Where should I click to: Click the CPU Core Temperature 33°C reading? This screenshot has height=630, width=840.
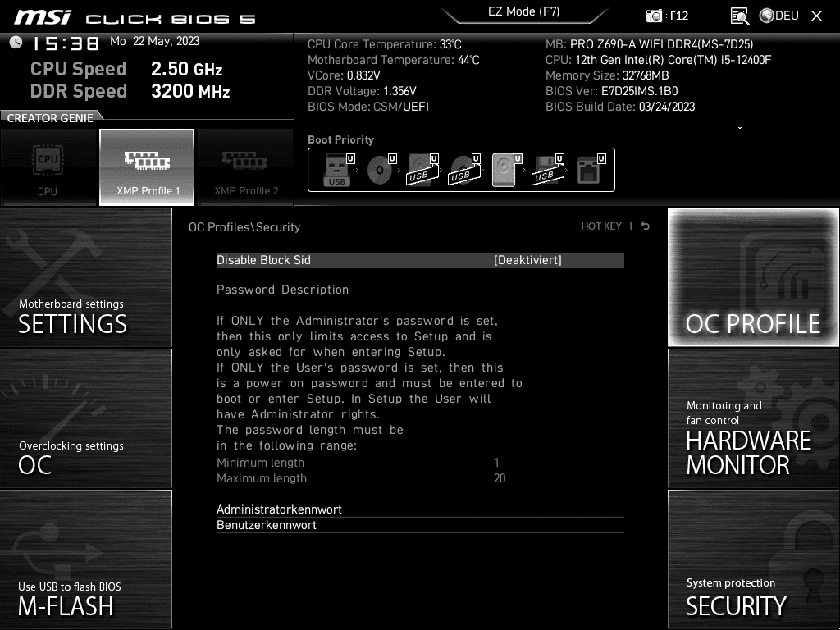[384, 44]
